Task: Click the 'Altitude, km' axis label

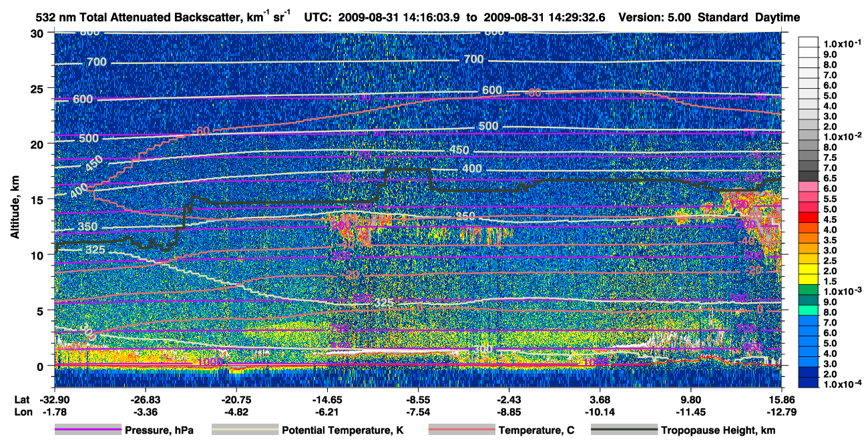Action: 14,209
